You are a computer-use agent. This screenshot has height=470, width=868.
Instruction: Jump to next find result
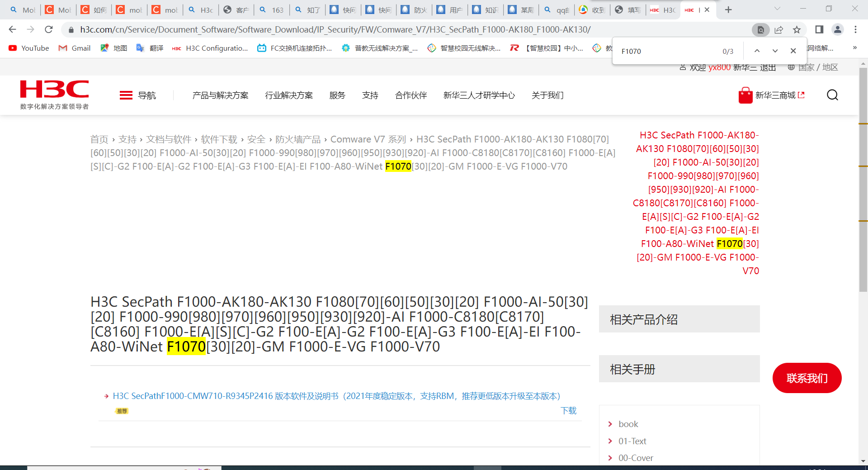[775, 51]
